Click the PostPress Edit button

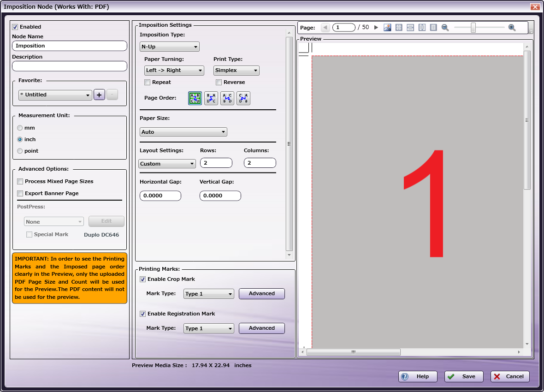point(106,221)
